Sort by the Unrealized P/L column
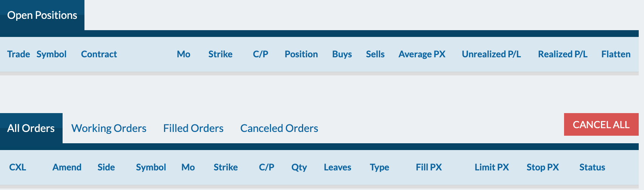 pos(491,54)
